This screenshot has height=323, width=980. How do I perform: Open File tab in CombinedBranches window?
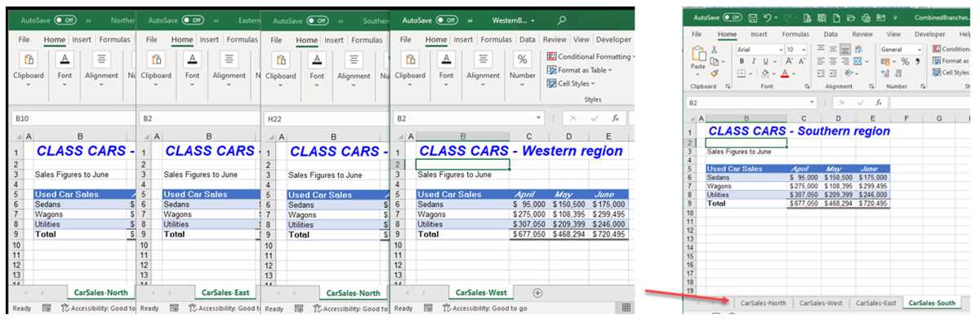coord(697,34)
